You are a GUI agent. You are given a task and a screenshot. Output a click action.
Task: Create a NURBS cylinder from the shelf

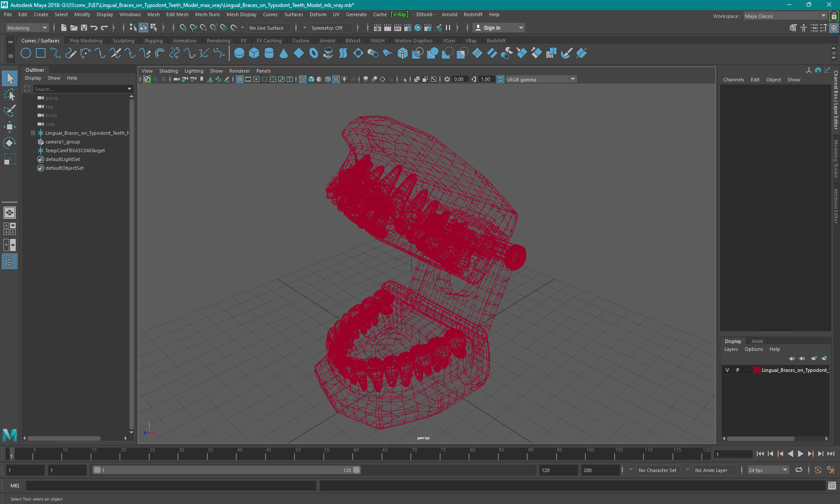pyautogui.click(x=269, y=53)
